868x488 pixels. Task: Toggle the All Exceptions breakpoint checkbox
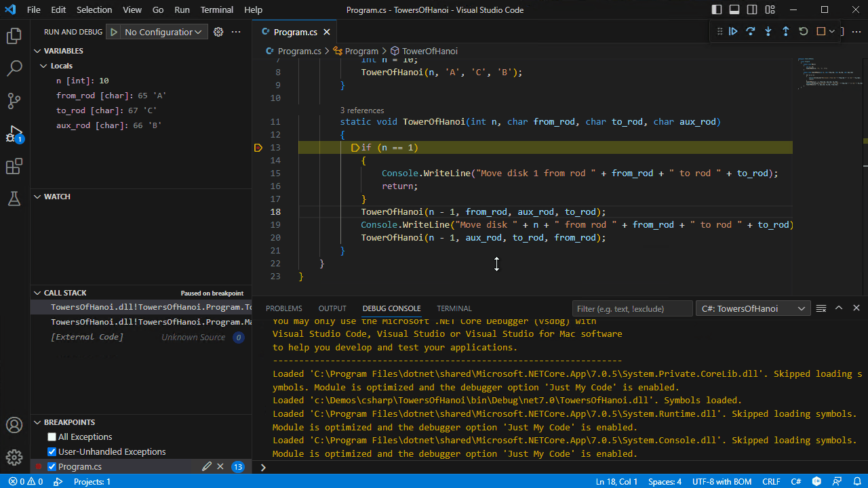point(52,436)
